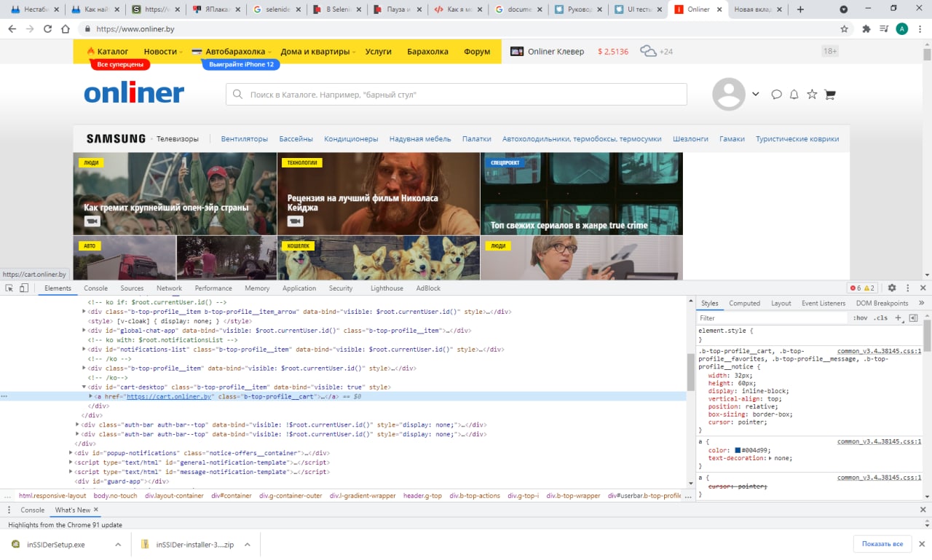The image size is (932, 560).
Task: Open the Application tab
Action: [x=299, y=288]
